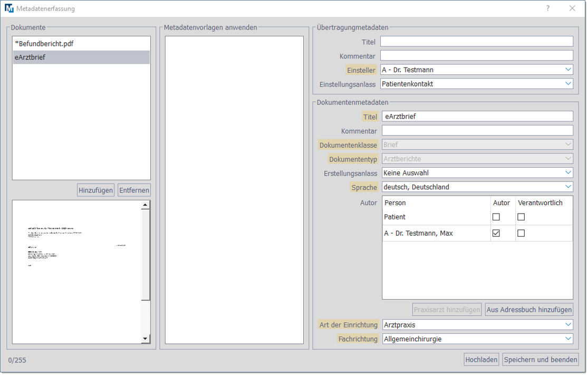The image size is (588, 375).
Task: Select *Befundbericht.pdf in the document list
Action: [44, 44]
